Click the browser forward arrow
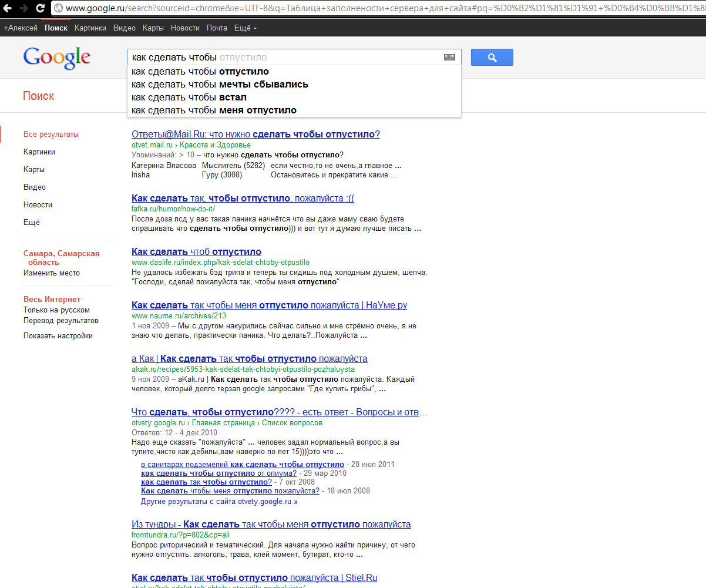This screenshot has width=706, height=588. click(x=23, y=8)
